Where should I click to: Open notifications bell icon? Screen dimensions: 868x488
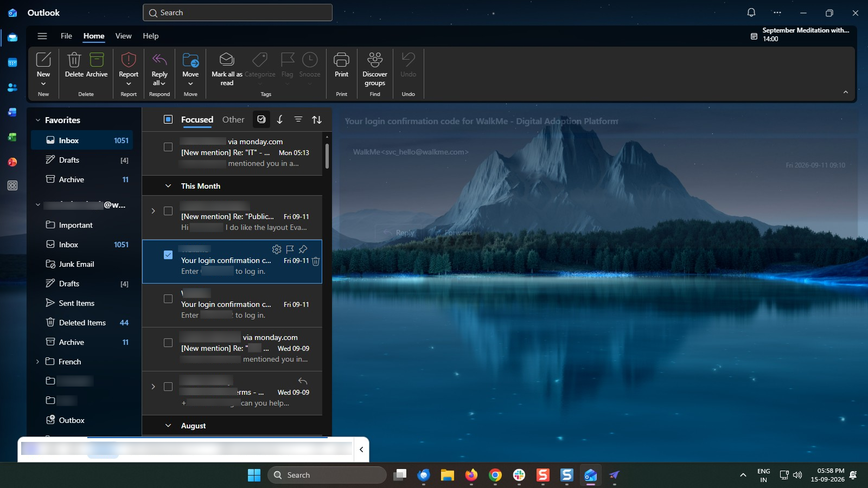click(751, 12)
